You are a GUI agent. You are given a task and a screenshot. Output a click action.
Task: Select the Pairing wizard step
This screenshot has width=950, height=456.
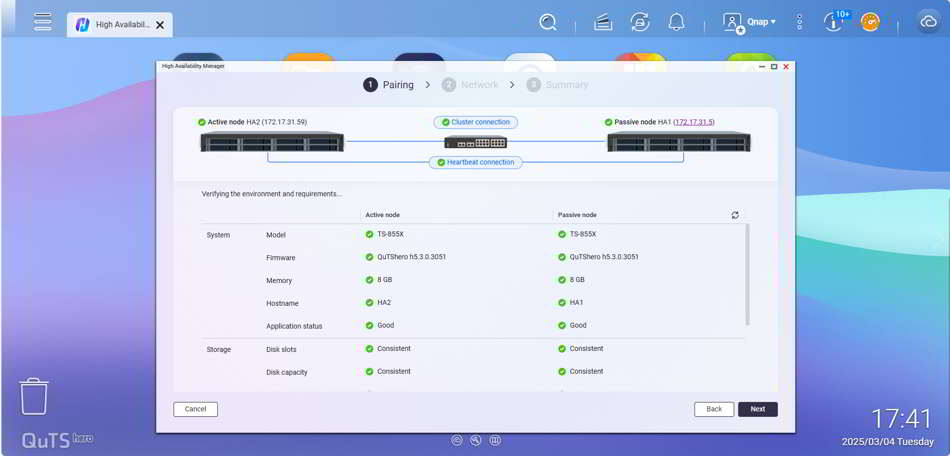[x=388, y=85]
